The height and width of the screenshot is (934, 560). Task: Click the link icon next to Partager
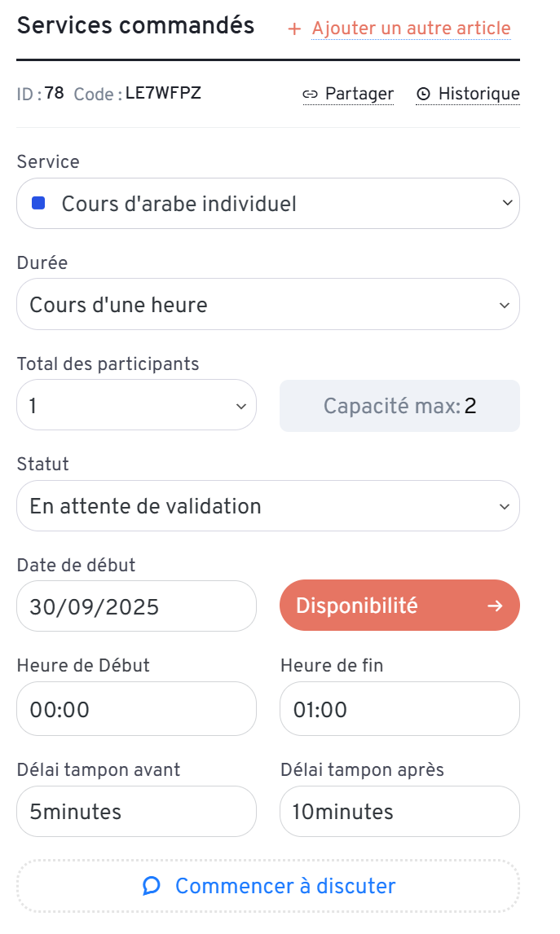[310, 95]
